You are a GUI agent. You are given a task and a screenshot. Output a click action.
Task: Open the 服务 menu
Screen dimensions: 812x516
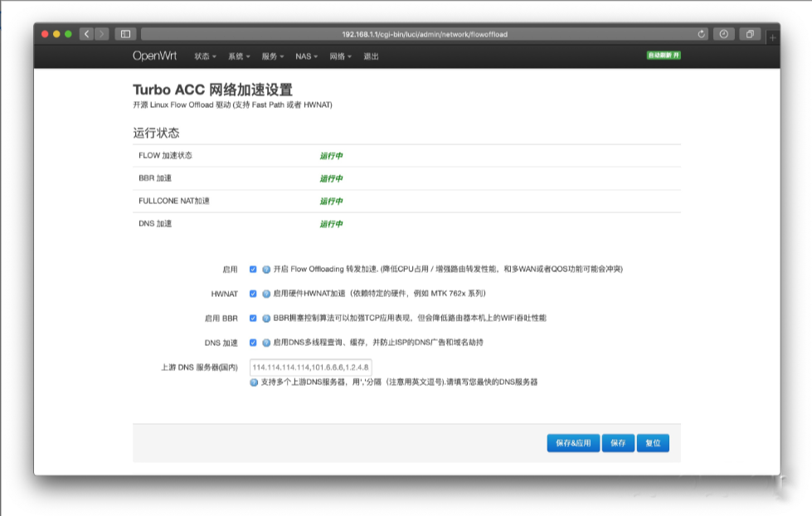coord(272,56)
